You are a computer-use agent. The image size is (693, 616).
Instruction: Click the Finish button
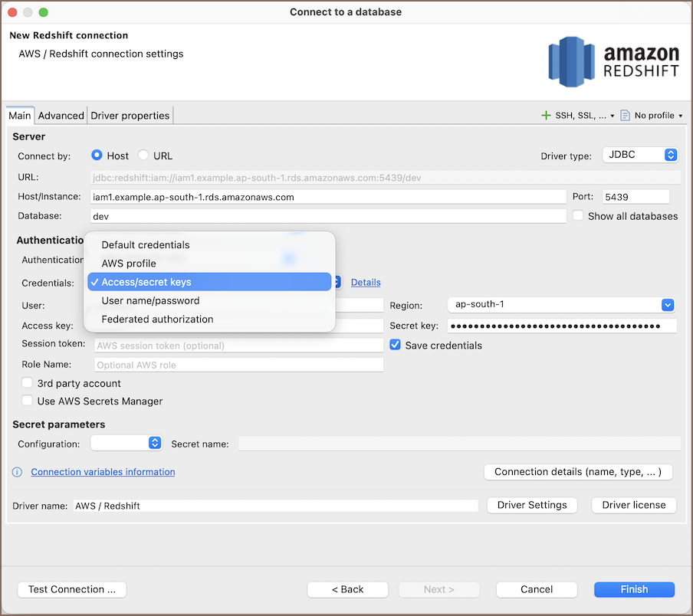pyautogui.click(x=634, y=589)
